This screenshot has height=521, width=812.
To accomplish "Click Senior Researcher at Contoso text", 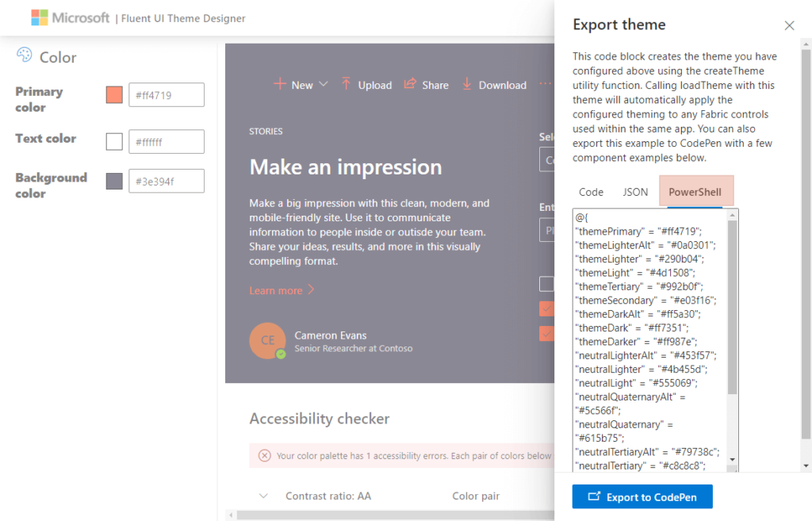I will pos(353,349).
